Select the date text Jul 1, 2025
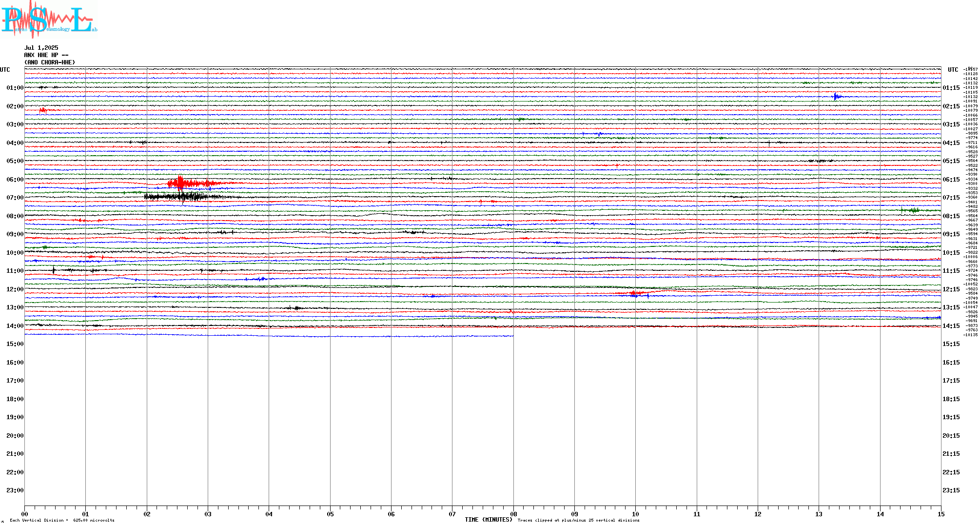980x527 pixels. coord(41,48)
